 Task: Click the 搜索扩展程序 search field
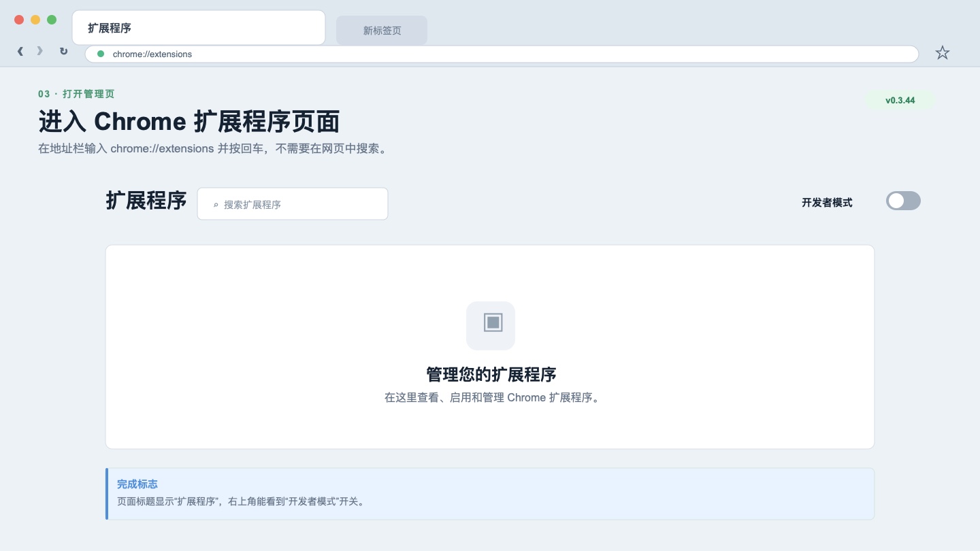[x=293, y=204]
